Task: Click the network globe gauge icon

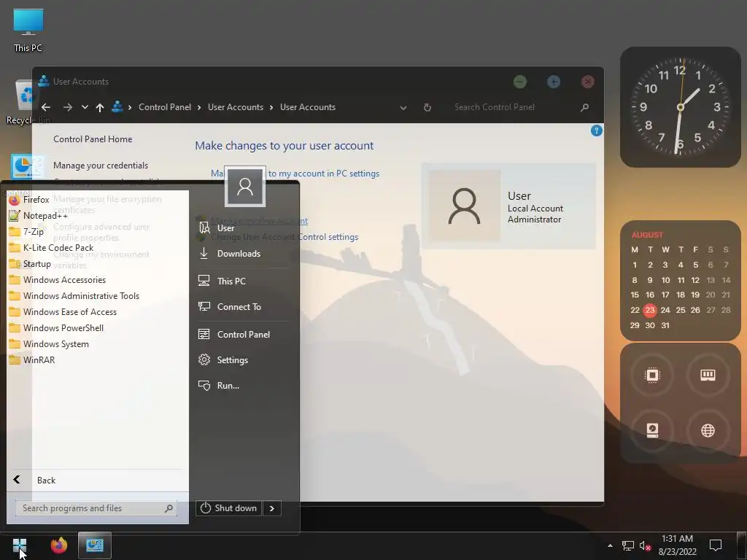Action: pos(708,430)
